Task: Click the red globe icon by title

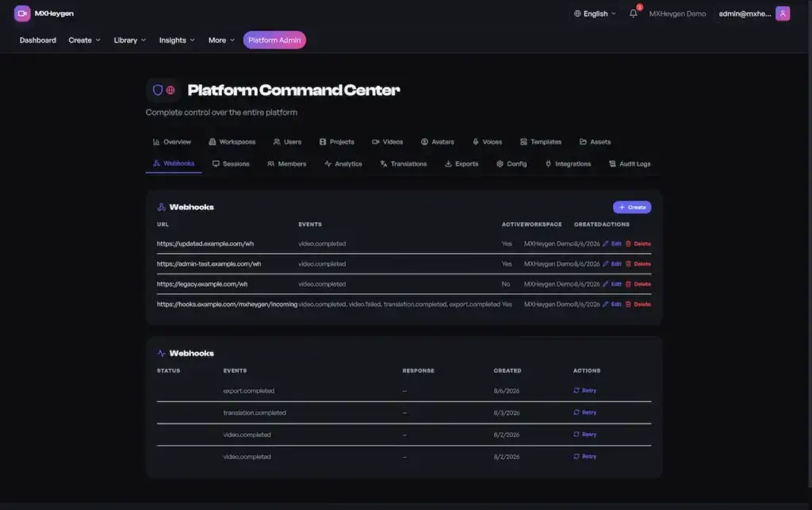Action: (x=170, y=90)
